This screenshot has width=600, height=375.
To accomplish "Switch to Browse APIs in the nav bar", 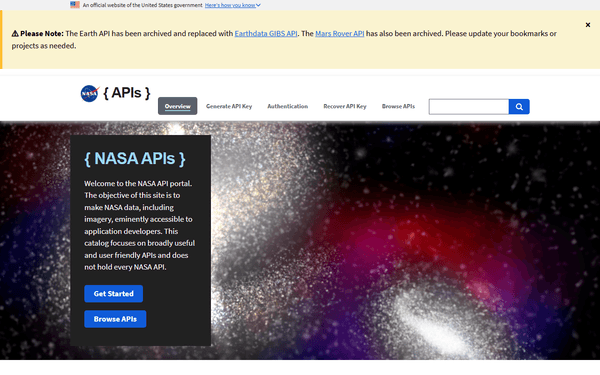I will click(x=398, y=106).
